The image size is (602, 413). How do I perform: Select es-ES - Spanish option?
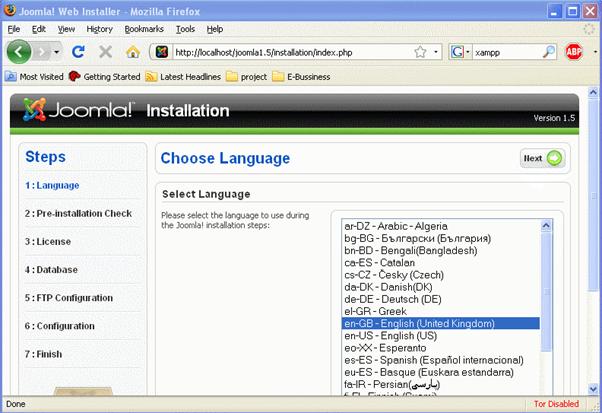441,360
